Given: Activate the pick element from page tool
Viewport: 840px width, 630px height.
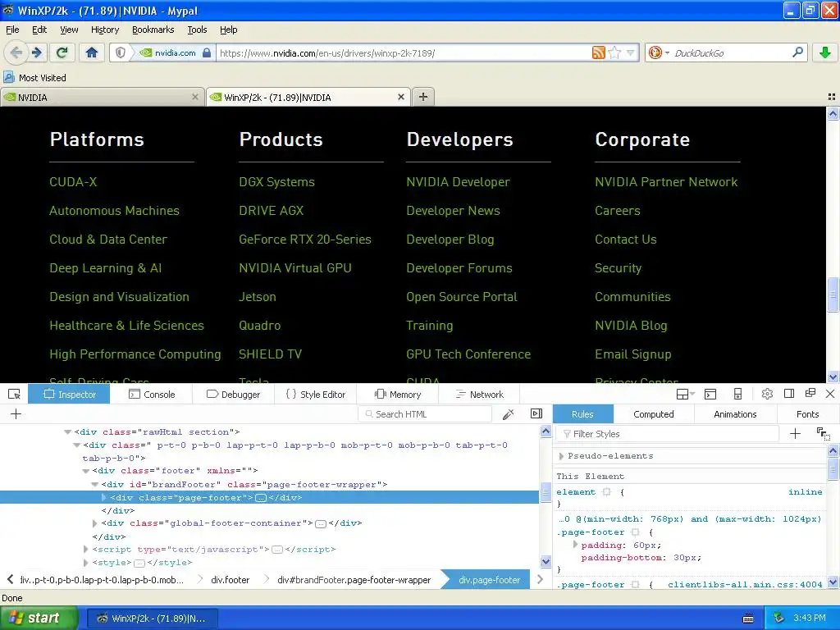Looking at the screenshot, I should [x=15, y=395].
